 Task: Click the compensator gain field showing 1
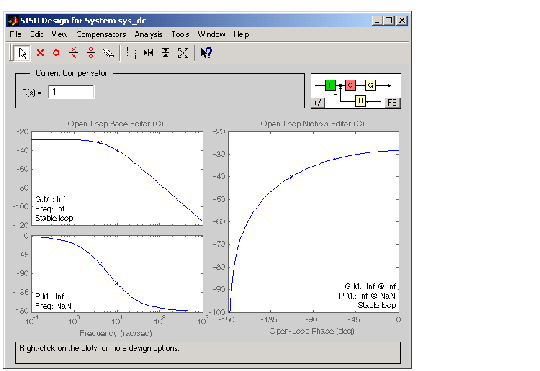[71, 92]
